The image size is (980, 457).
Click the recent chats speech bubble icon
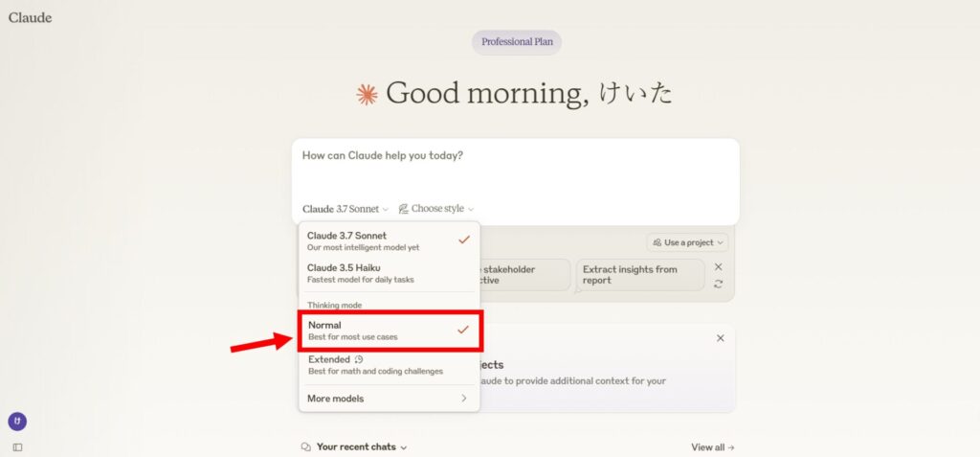click(306, 447)
